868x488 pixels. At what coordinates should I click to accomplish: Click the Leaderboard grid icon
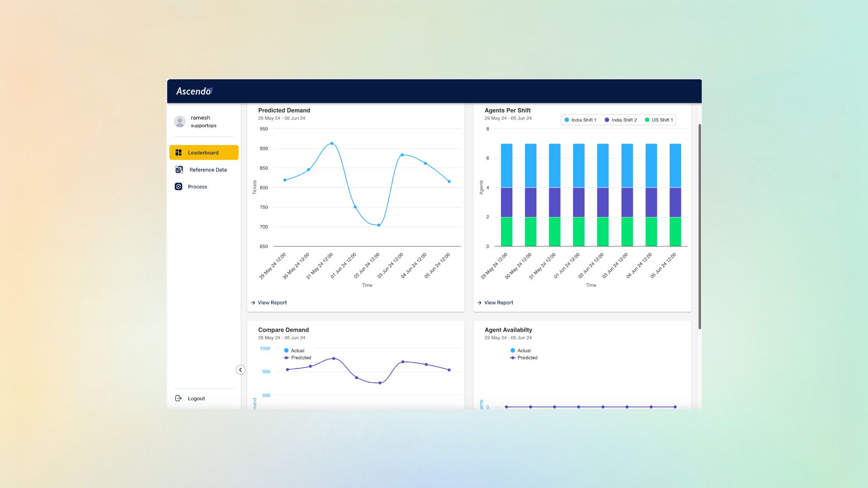[x=179, y=153]
